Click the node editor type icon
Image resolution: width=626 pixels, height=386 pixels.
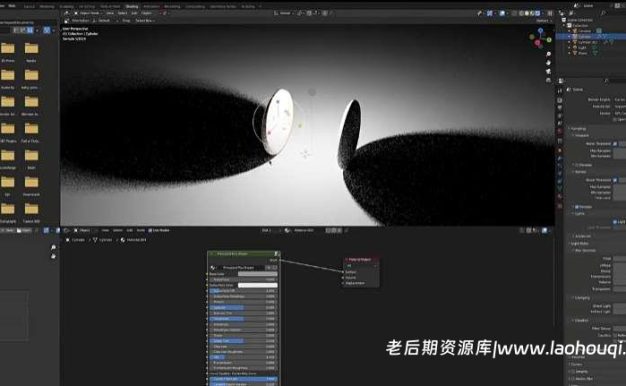(x=66, y=230)
